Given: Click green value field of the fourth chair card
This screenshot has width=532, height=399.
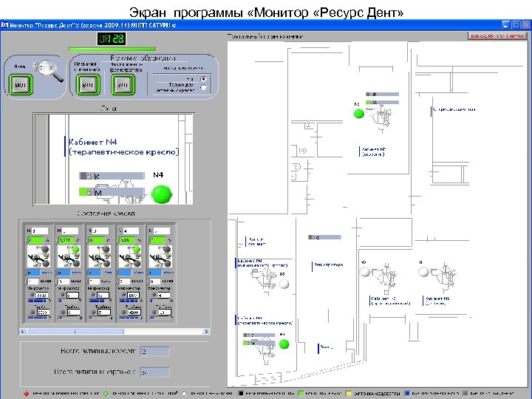Looking at the screenshot, I should click(128, 240).
